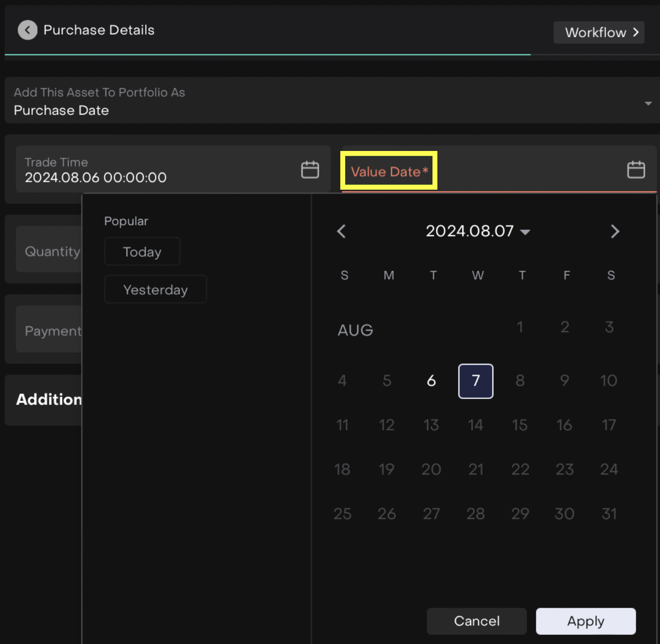Choose August 31 in the calendar
The height and width of the screenshot is (644, 660).
tap(609, 514)
